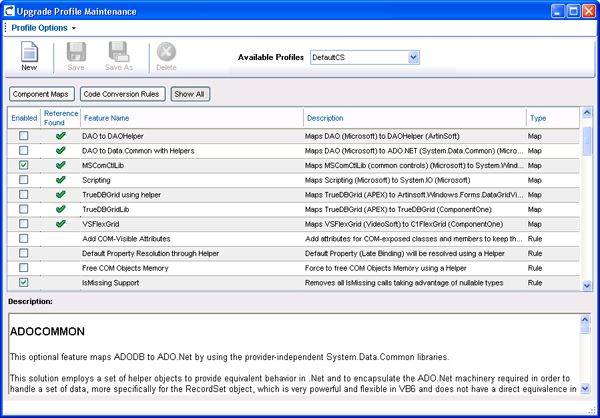600x418 pixels.
Task: Click the New profile icon
Action: click(29, 52)
